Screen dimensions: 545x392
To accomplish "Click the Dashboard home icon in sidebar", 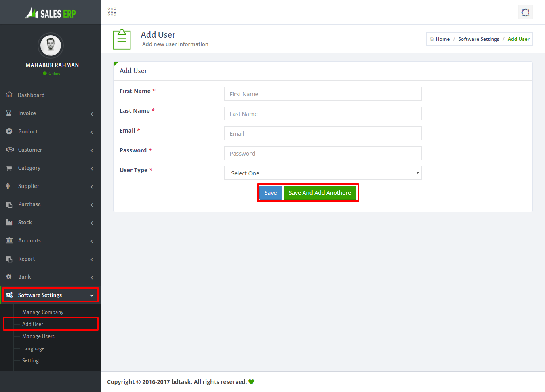I will [9, 95].
